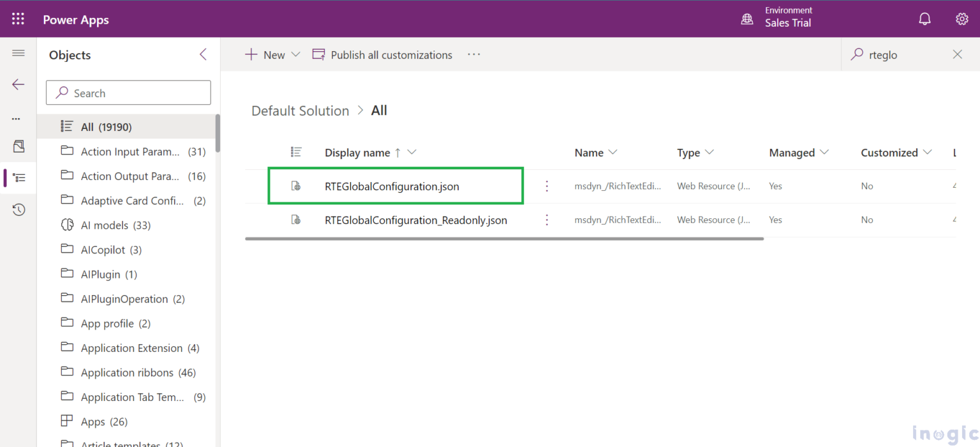
Task: Open row options menu for RTEGlobalConfiguration_Readonly.json
Action: pyautogui.click(x=547, y=220)
